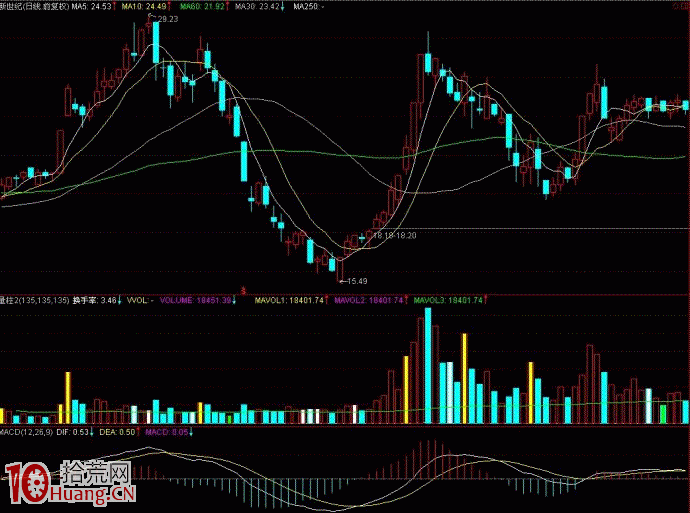The height and width of the screenshot is (513, 690).
Task: Click the VVOL indicator label
Action: point(140,300)
